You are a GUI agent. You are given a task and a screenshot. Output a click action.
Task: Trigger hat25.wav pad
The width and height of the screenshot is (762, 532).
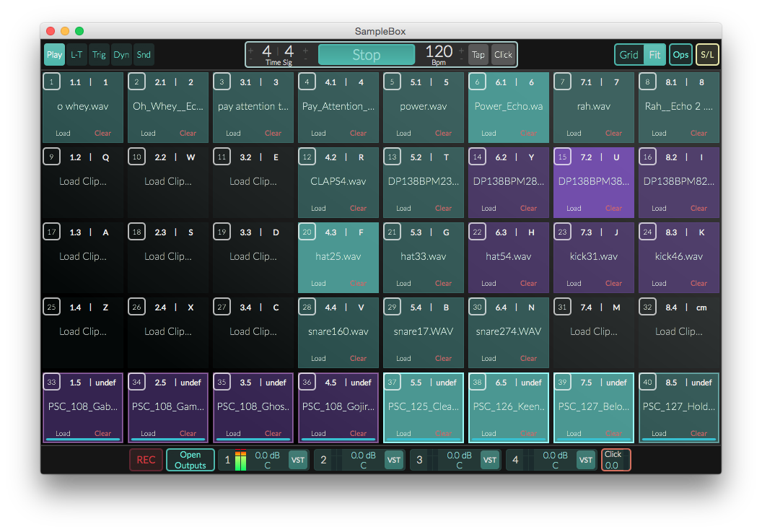tap(338, 256)
